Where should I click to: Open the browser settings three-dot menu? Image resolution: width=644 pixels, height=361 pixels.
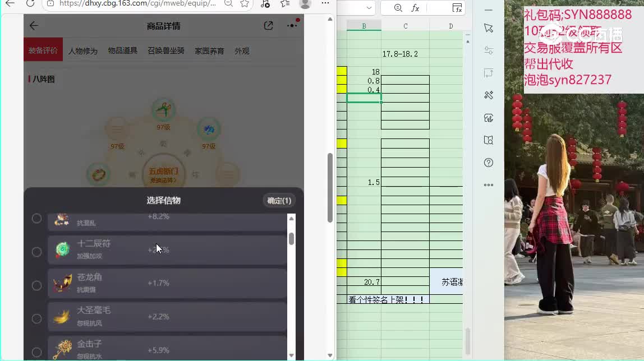(325, 3)
